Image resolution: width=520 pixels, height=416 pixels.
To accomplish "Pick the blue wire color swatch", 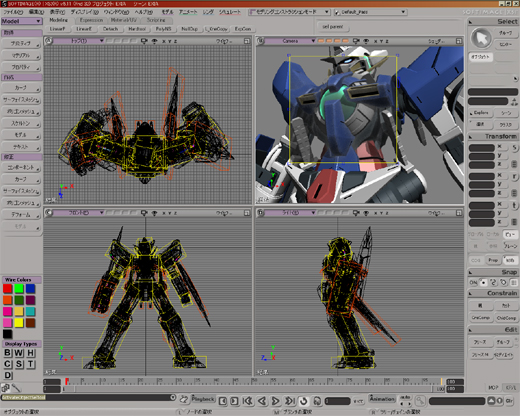I will (x=30, y=289).
